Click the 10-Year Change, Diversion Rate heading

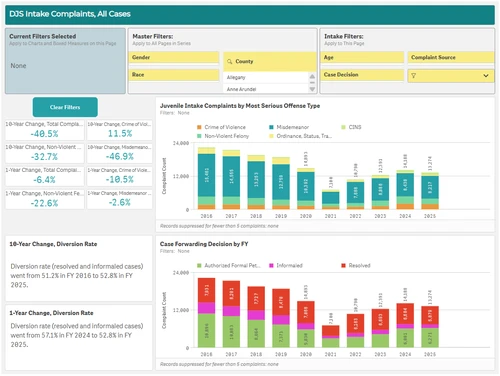pyautogui.click(x=53, y=244)
